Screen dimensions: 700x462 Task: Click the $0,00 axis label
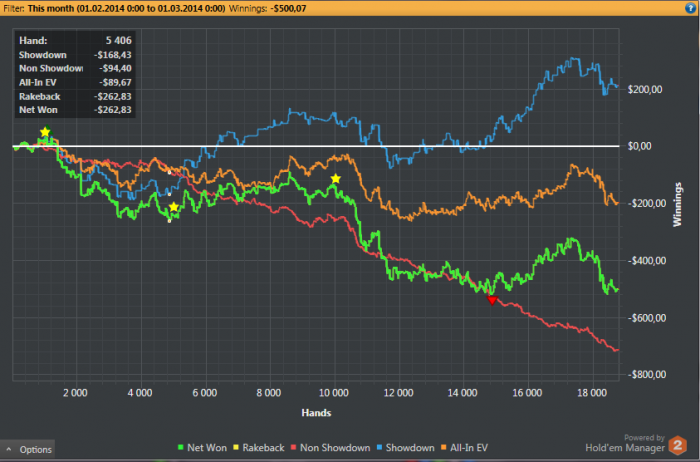pos(639,146)
